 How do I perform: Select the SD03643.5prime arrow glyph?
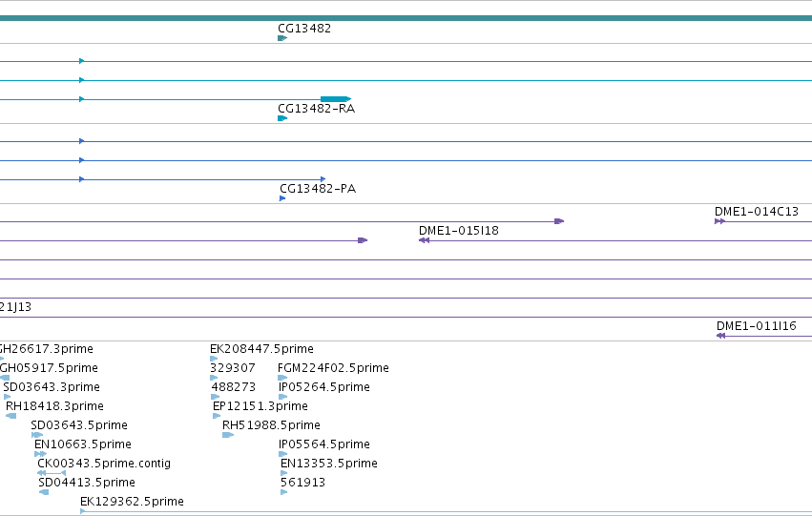[x=37, y=435]
